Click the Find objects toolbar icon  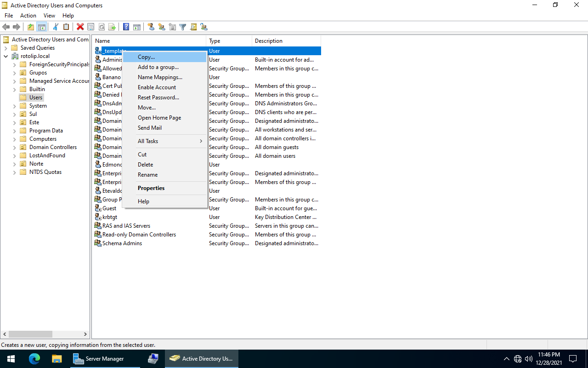tap(193, 27)
